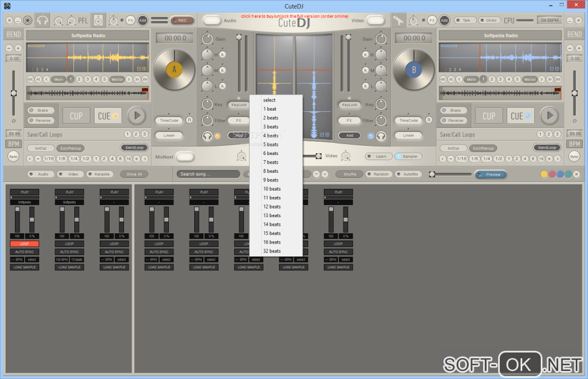Click turntable platter A
Image resolution: width=588 pixels, height=379 pixels.
coord(174,70)
